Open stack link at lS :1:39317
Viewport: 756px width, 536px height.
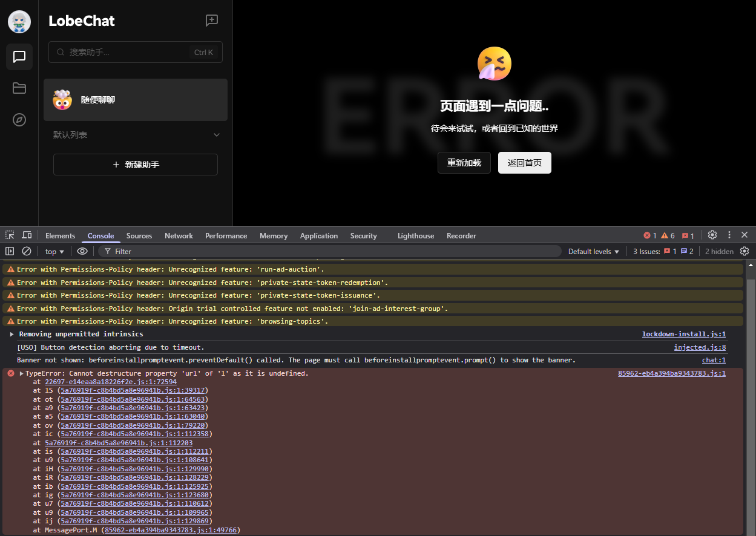pos(131,391)
